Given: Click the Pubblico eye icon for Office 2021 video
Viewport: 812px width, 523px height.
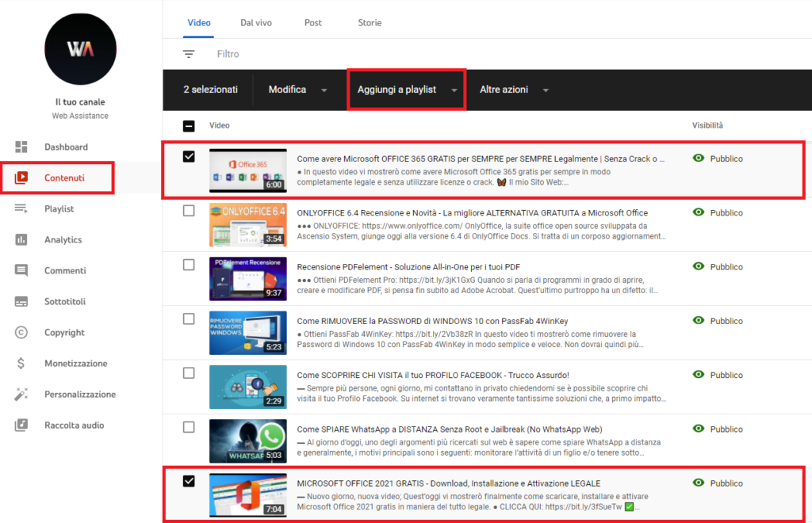Looking at the screenshot, I should coord(699,483).
